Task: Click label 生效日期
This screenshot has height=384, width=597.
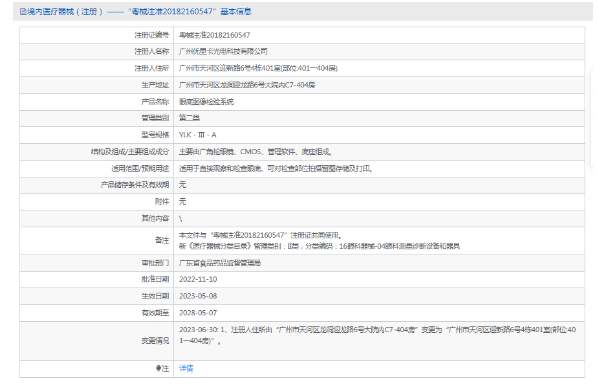Action: click(155, 296)
